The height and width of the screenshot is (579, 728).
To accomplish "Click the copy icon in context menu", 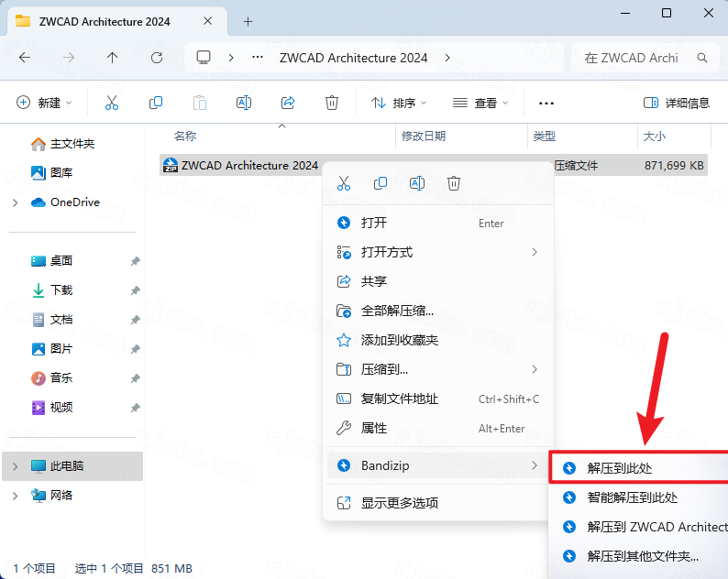I will pos(381,183).
